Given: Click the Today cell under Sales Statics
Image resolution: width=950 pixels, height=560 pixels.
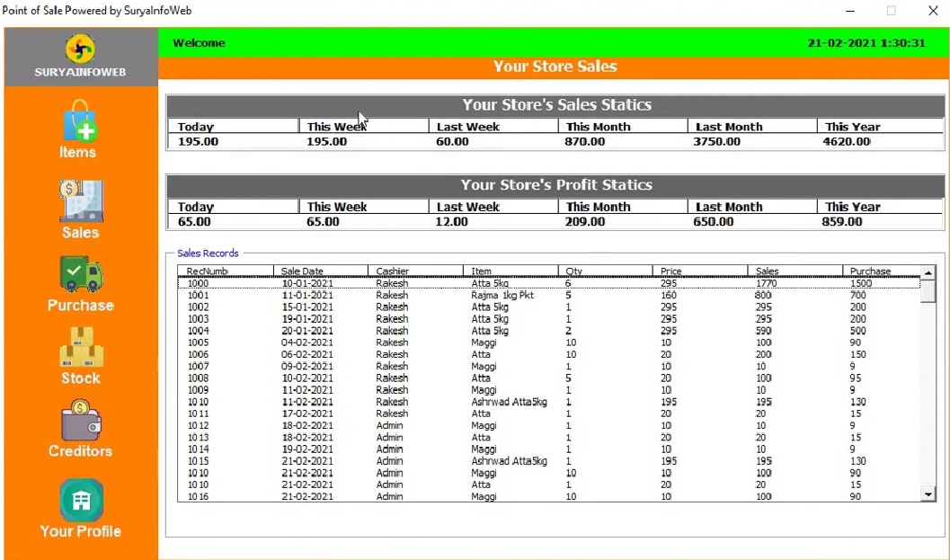Looking at the screenshot, I should (195, 127).
